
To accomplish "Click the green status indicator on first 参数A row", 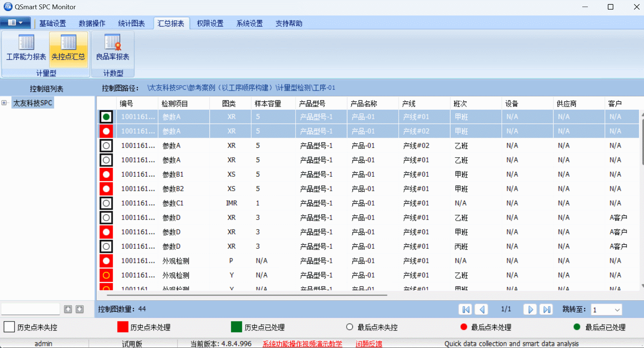I will (106, 116).
